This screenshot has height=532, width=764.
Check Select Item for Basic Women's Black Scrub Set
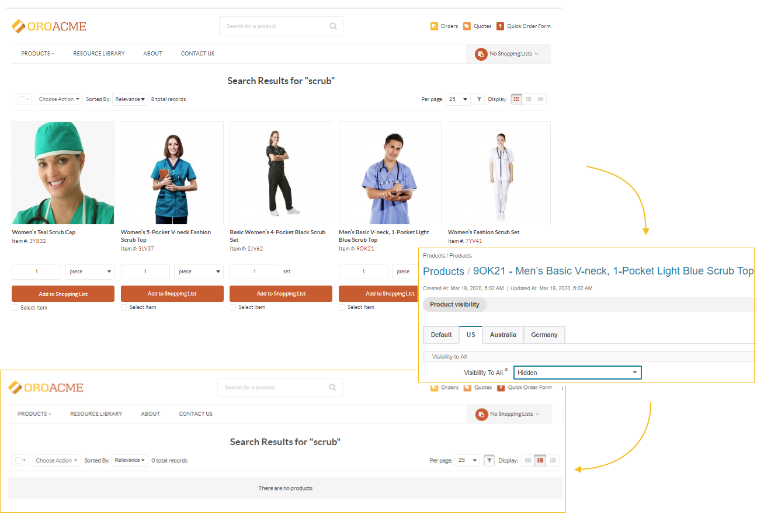coord(233,307)
